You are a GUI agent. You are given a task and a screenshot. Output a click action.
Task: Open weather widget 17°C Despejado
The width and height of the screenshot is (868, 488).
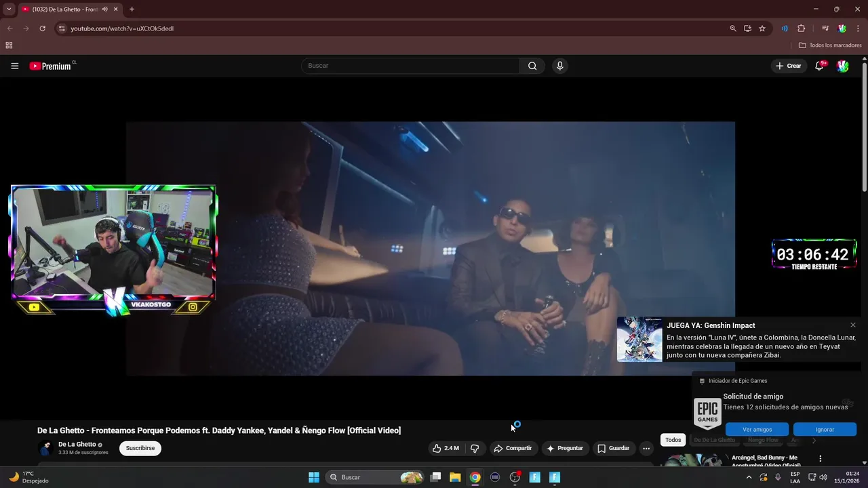[28, 477]
